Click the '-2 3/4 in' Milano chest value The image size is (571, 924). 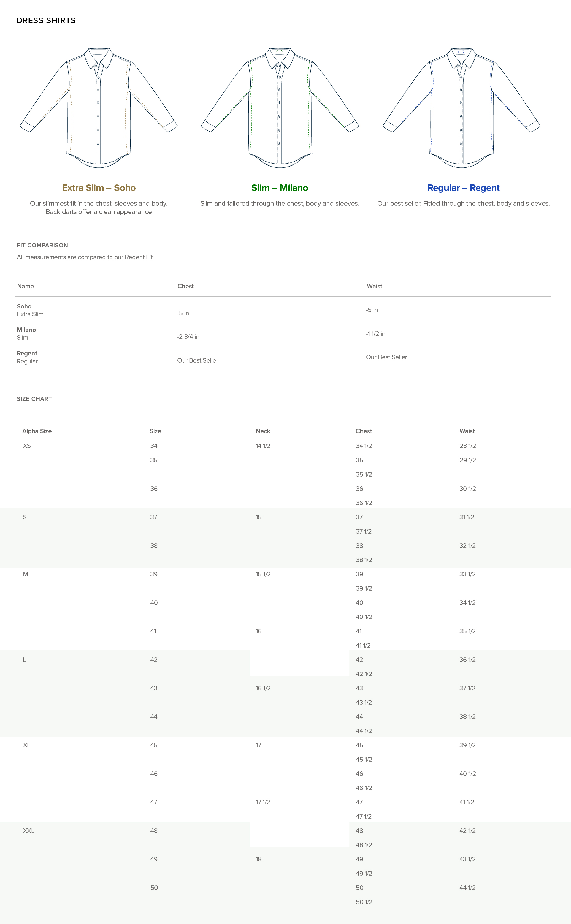click(188, 337)
